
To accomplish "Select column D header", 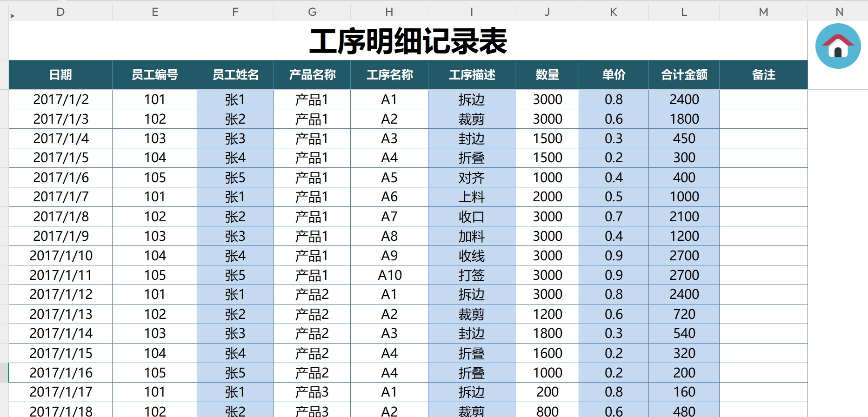I will click(x=60, y=12).
